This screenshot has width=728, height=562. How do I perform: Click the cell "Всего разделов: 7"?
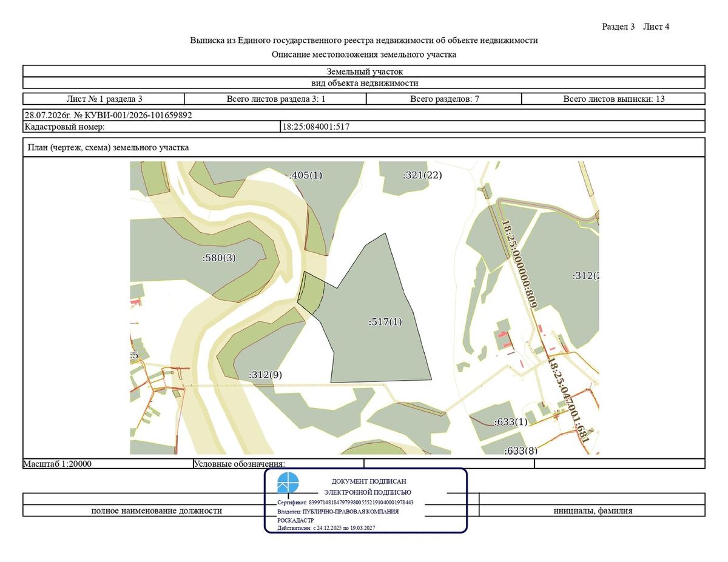pos(445,99)
